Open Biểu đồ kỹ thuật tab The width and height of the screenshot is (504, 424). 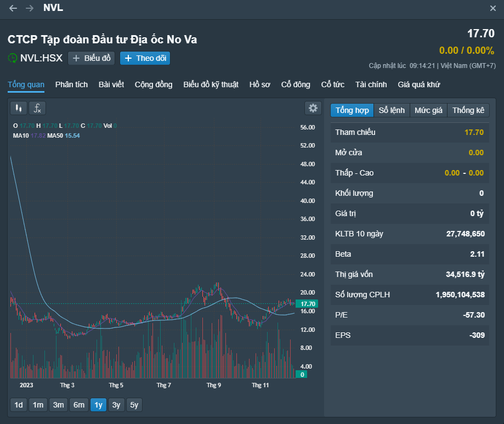click(211, 84)
